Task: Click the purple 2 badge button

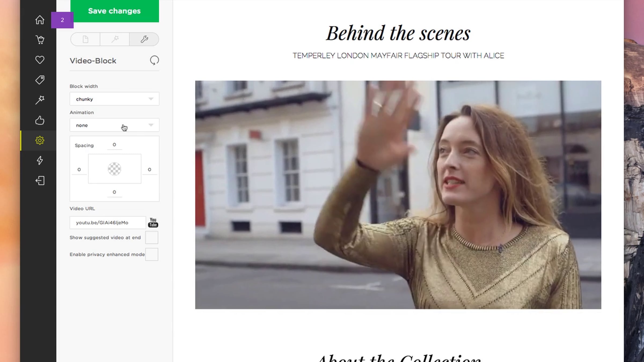Action: pos(62,20)
